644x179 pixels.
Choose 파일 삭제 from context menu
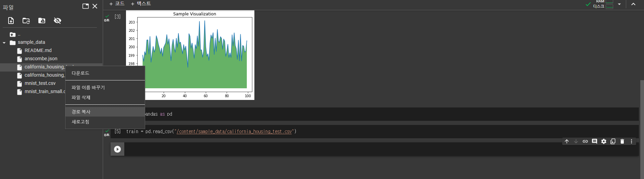105,98
